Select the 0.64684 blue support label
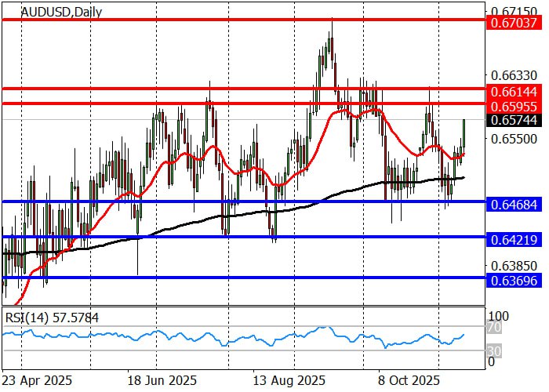The height and width of the screenshot is (392, 549). click(514, 202)
